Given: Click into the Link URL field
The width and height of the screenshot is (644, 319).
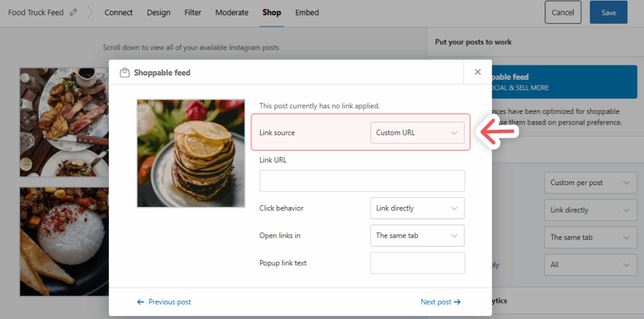Looking at the screenshot, I should (x=362, y=181).
